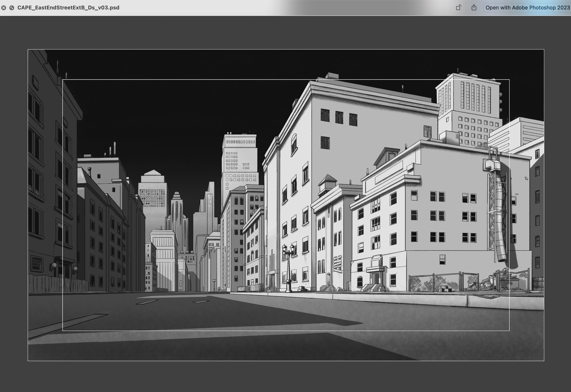Open with Adobe Photoshop 2023
The height and width of the screenshot is (392, 571).
click(x=527, y=8)
